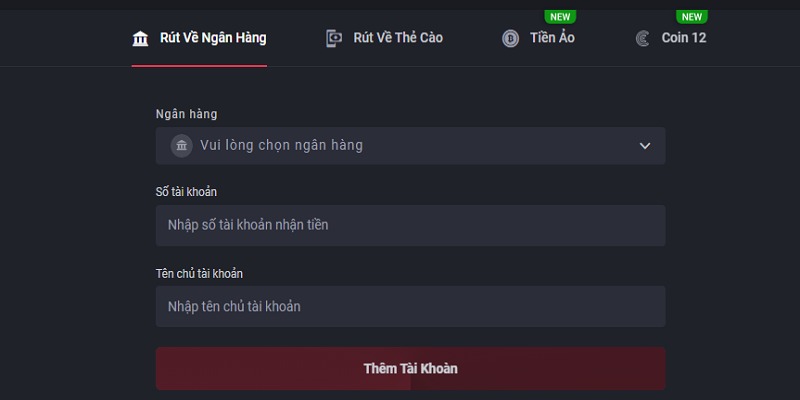
Task: Select the Tiền Ảo tab
Action: click(x=552, y=38)
